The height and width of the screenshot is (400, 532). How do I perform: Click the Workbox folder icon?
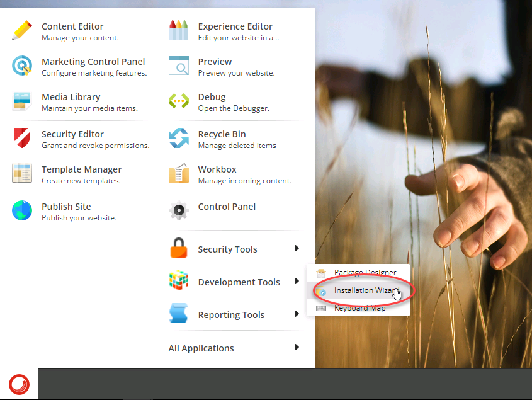click(178, 173)
